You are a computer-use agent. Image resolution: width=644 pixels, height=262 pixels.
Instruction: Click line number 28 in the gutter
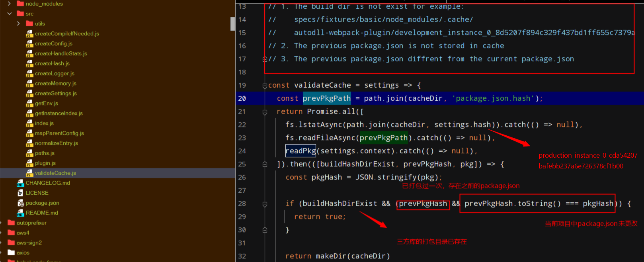point(242,203)
